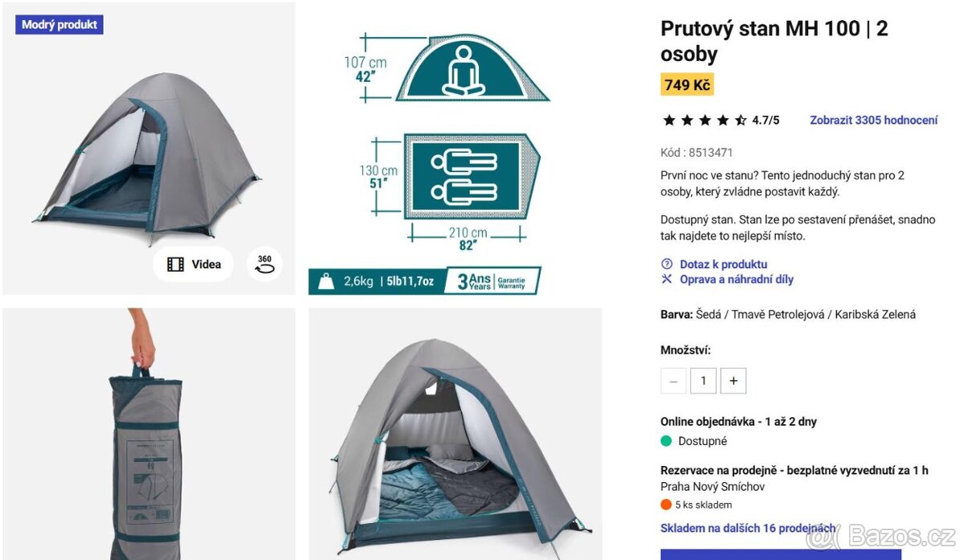Click the 749 Kč price tag
964x560 pixels.
coord(687,85)
